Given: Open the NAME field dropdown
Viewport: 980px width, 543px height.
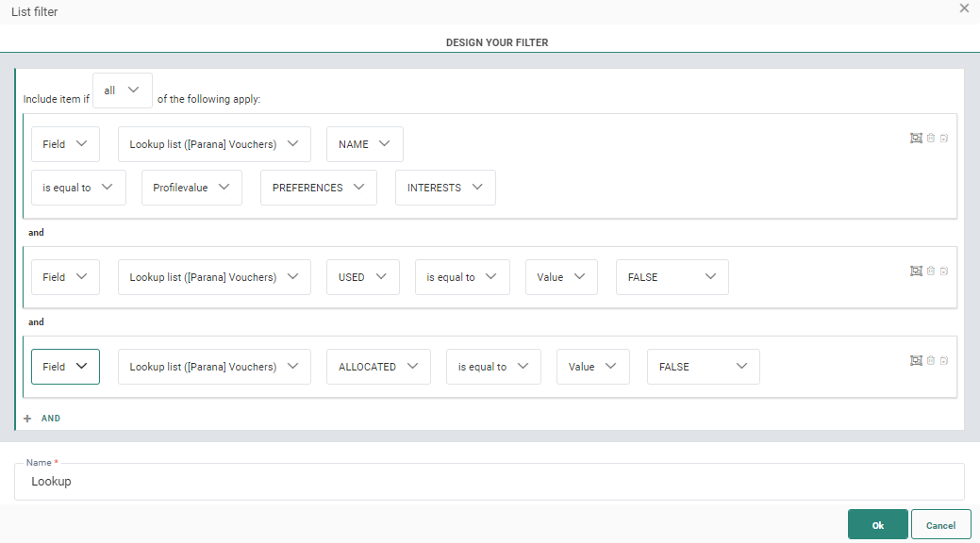Looking at the screenshot, I should click(364, 144).
